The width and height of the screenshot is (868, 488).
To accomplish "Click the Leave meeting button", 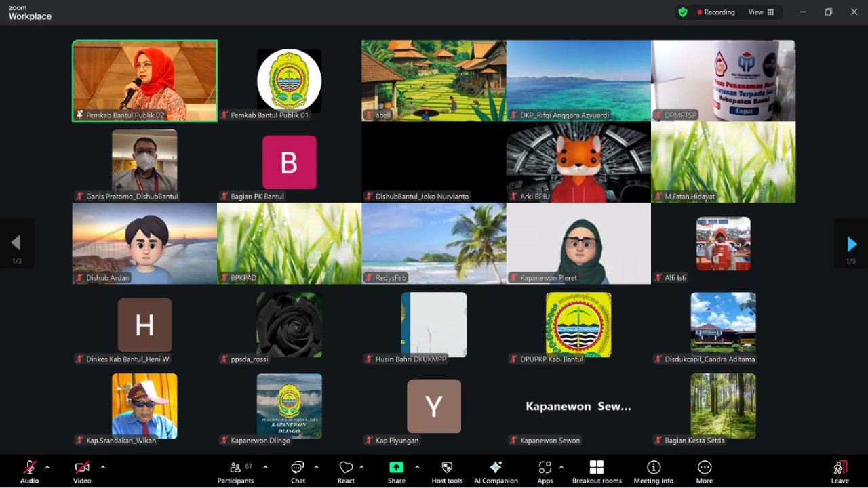I will pos(840,471).
